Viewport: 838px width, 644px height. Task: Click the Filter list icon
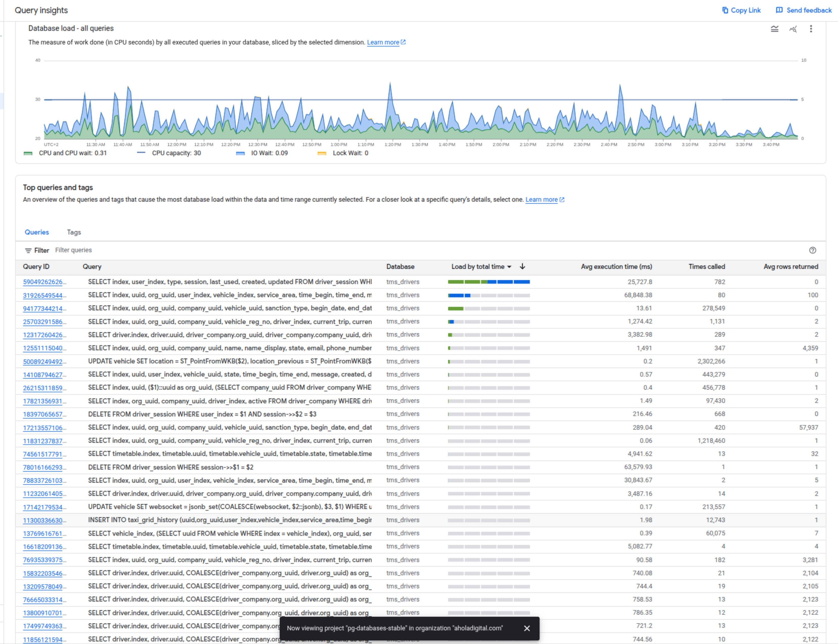(x=28, y=251)
